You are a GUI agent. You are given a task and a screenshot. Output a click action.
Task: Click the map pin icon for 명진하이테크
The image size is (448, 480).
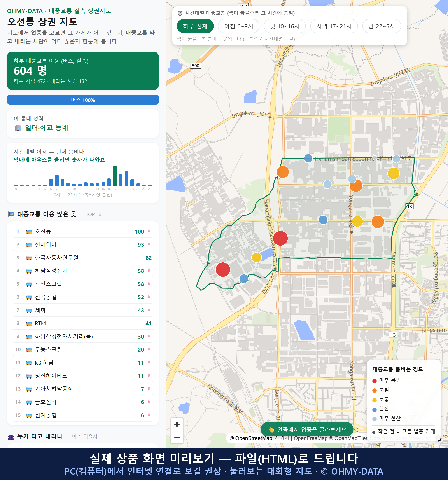(x=149, y=376)
